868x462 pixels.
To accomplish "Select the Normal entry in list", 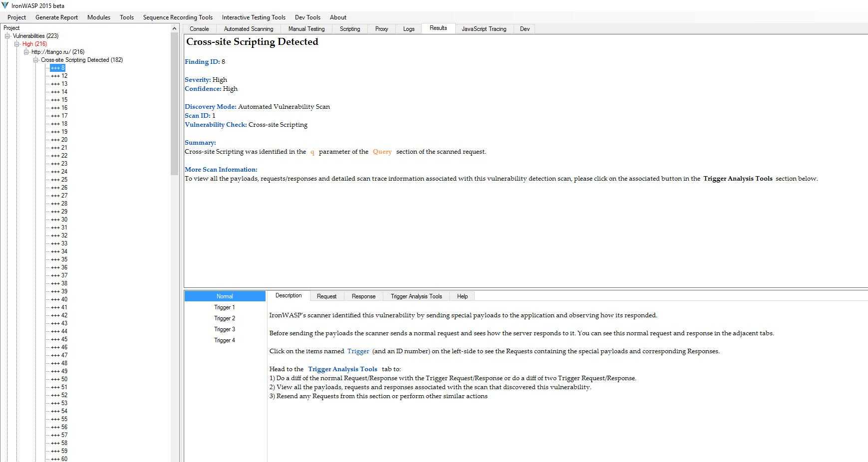I will click(x=224, y=296).
